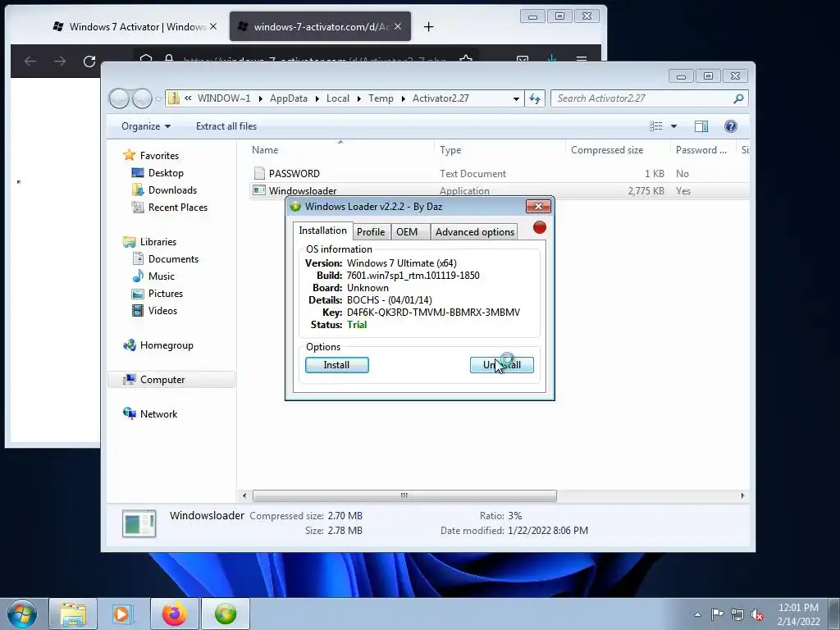The width and height of the screenshot is (840, 630).
Task: Reload the page in the browser
Action: click(x=89, y=61)
